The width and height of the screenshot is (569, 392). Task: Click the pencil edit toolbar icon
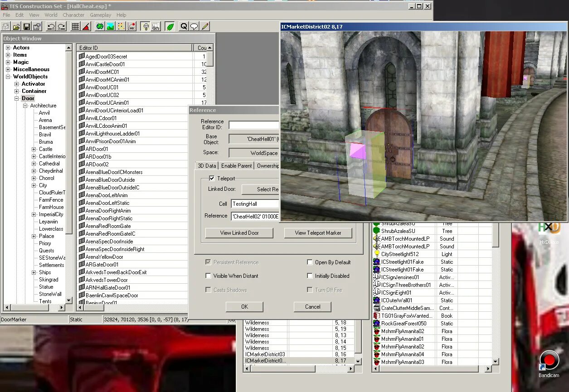pos(205,27)
